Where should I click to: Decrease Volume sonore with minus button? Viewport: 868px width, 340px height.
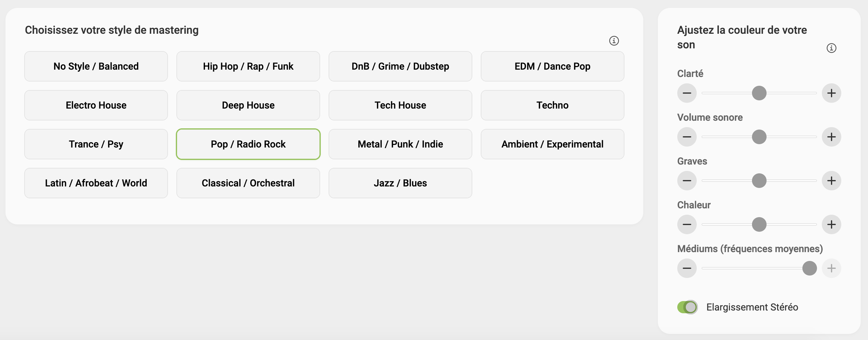687,137
